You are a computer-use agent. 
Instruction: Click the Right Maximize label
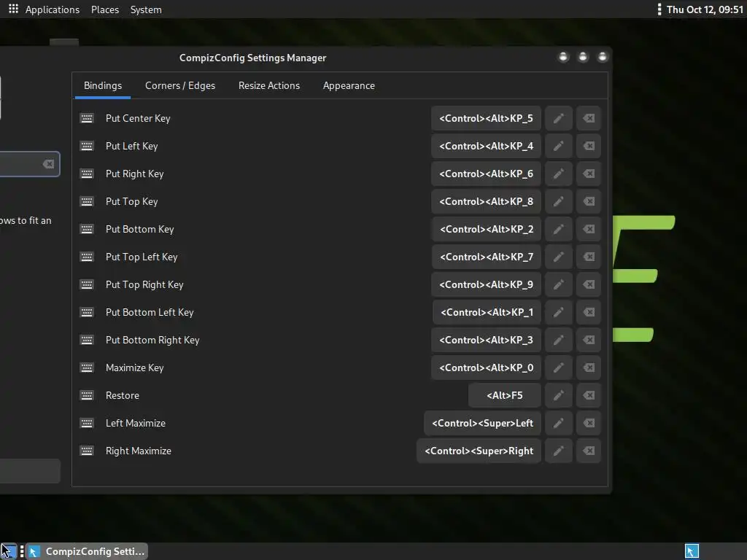coord(139,451)
